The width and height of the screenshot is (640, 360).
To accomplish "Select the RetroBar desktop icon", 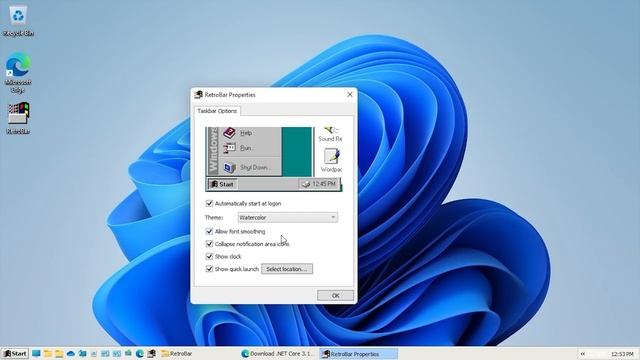I will tap(18, 118).
